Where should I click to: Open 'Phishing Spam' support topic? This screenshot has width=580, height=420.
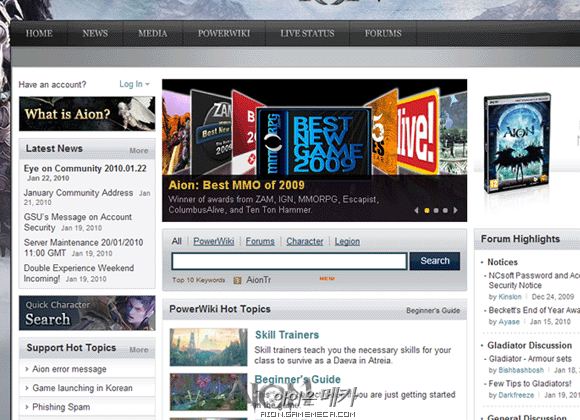tap(61, 407)
